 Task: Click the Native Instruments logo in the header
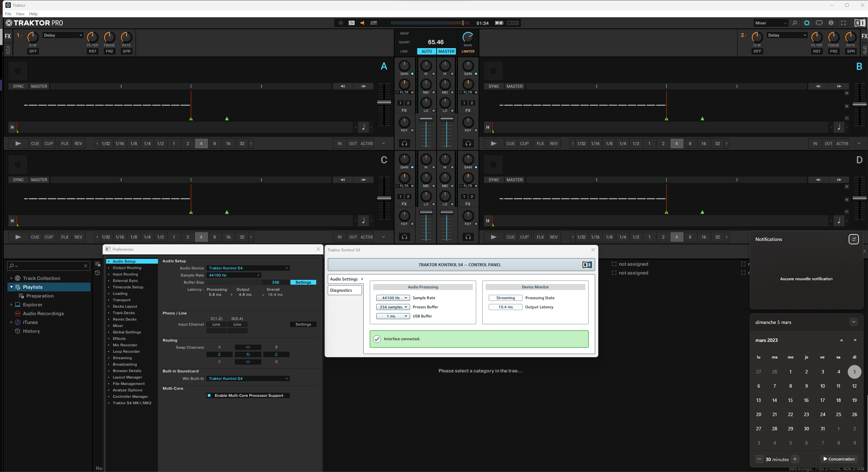point(860,23)
